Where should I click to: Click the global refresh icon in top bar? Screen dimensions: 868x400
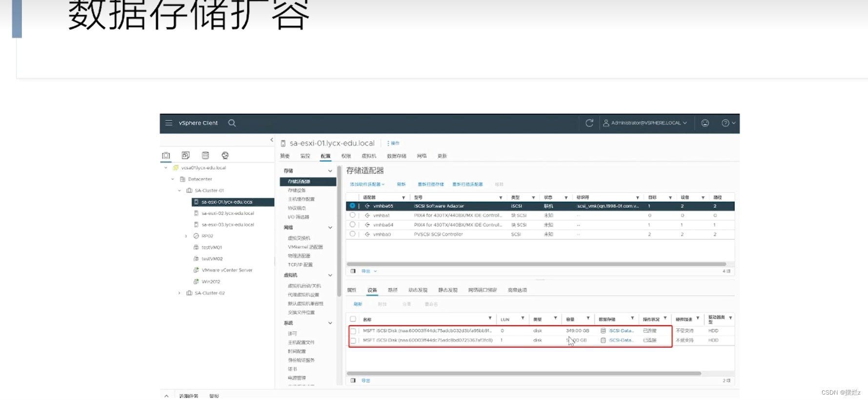coord(589,123)
